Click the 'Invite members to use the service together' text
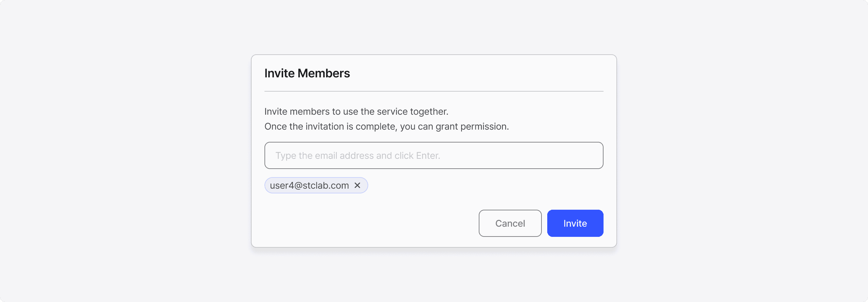Image resolution: width=868 pixels, height=302 pixels. (356, 112)
